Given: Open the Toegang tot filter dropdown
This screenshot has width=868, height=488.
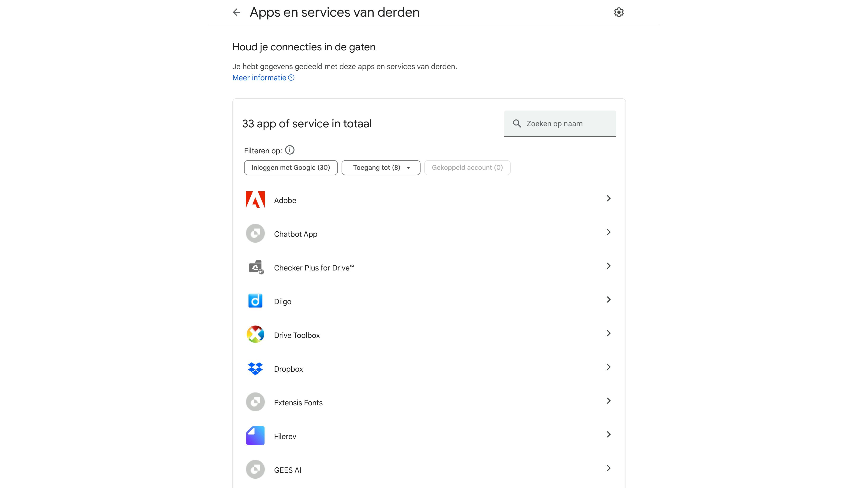Looking at the screenshot, I should point(381,168).
